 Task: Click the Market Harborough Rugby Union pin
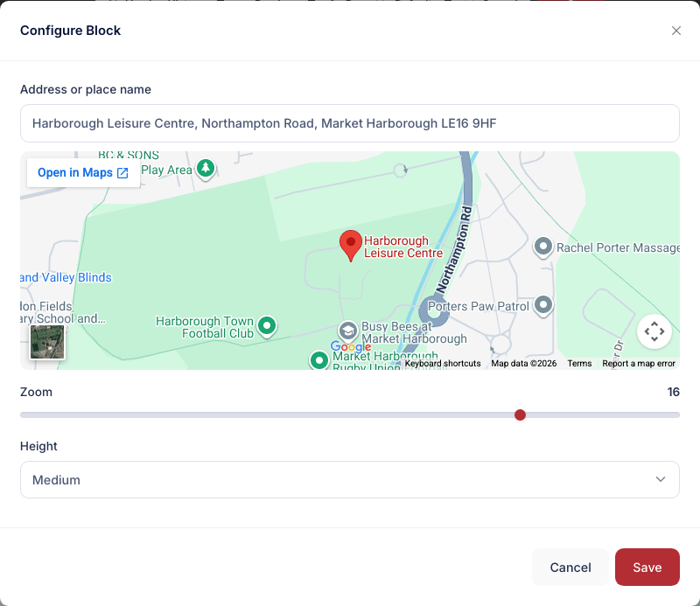(319, 360)
